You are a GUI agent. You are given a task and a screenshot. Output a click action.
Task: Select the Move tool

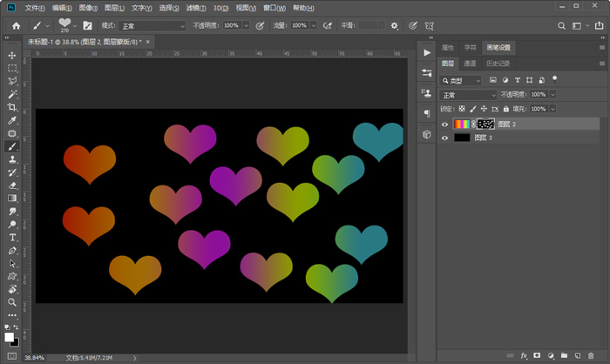coord(12,55)
